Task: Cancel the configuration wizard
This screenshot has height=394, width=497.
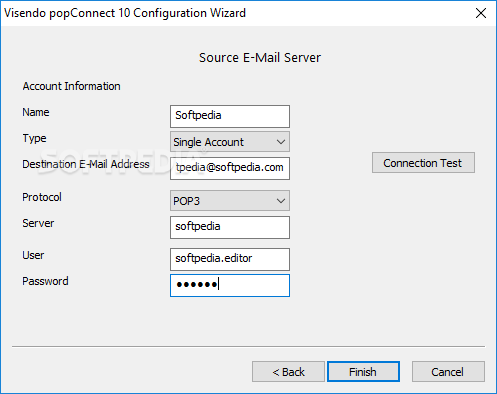Action: (448, 371)
